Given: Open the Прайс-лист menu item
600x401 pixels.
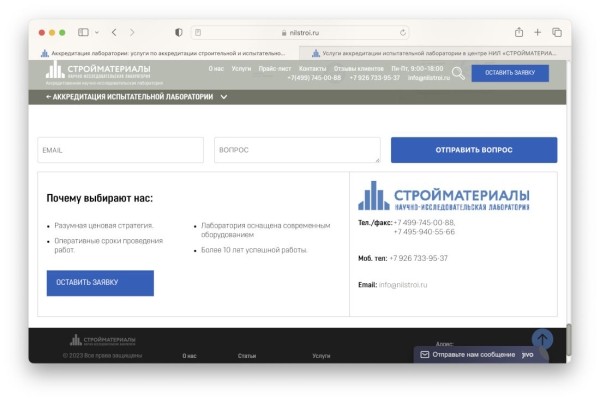Looking at the screenshot, I should pos(274,68).
